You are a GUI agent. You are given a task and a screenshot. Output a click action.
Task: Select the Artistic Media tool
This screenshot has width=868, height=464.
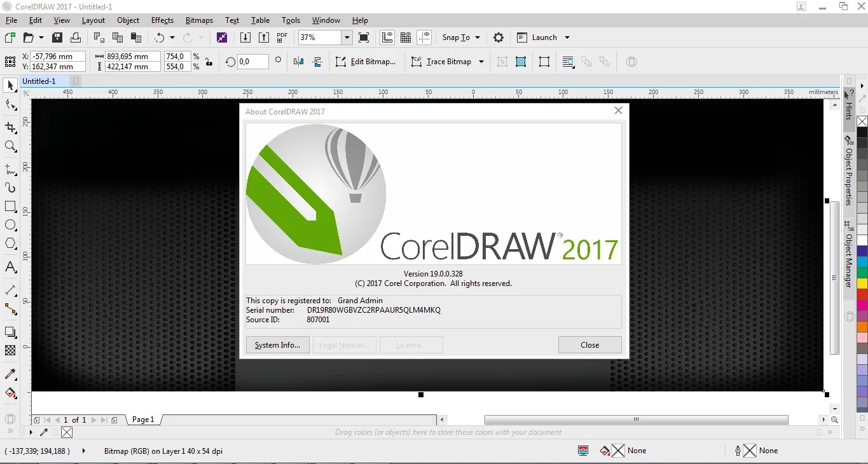point(10,188)
